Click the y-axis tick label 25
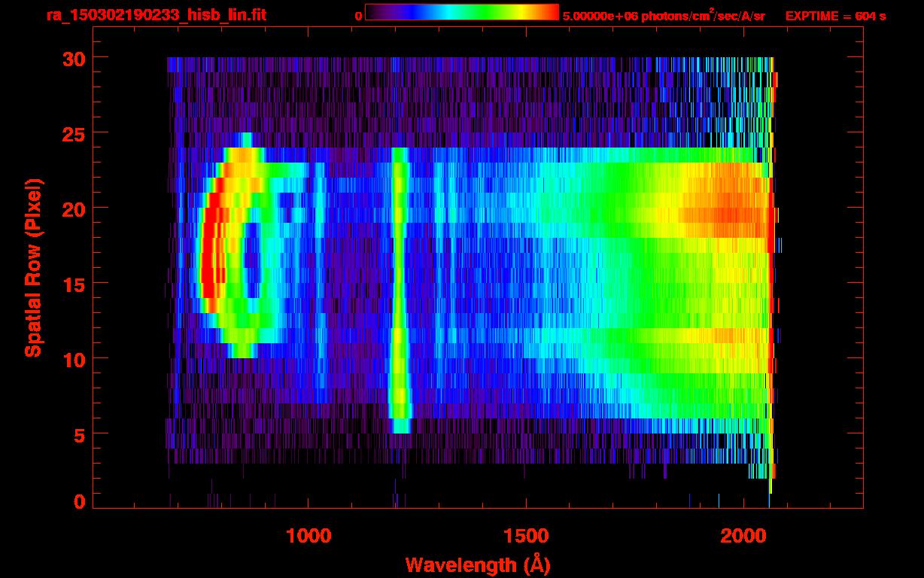924x578 pixels. 73,133
